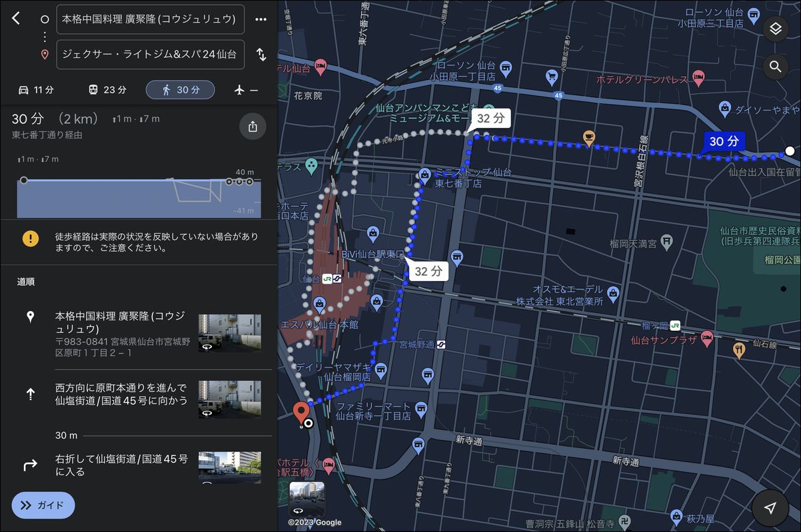Screen dimensions: 801x532
Task: Click the 榴ケ岡 JR station icon
Action: (676, 326)
